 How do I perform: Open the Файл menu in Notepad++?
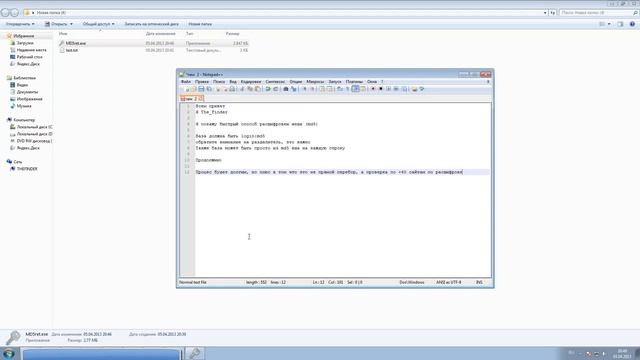pos(186,82)
